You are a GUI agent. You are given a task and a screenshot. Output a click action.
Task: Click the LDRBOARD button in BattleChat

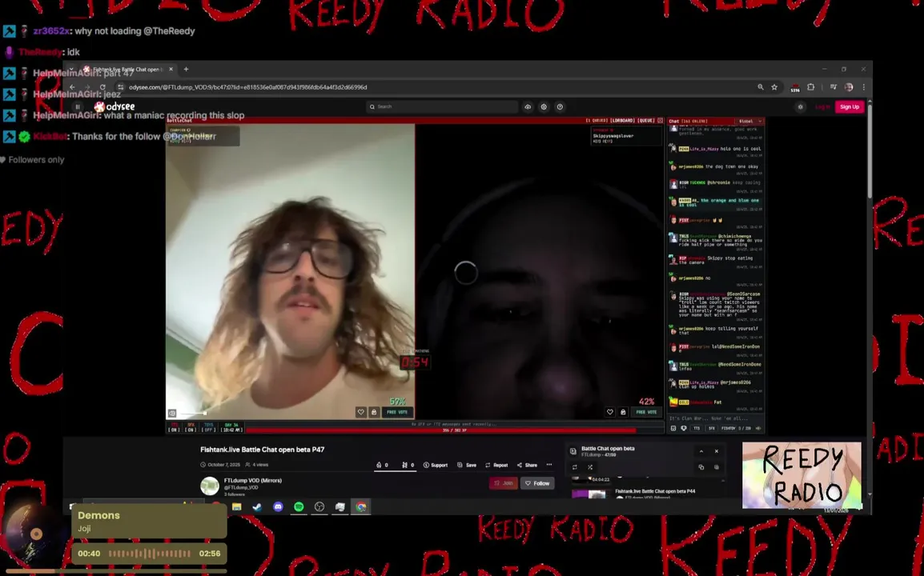click(x=621, y=121)
